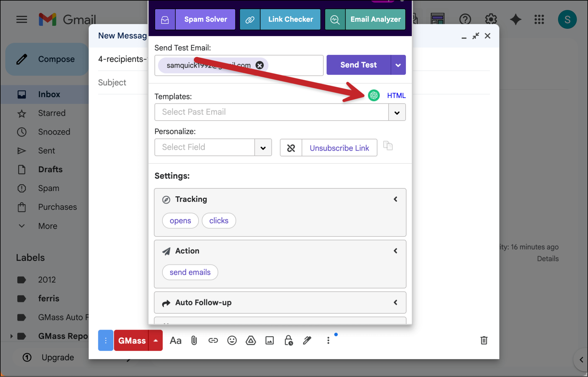Open the Spam Solver tool
Viewport: 588px width, 377px height.
tap(206, 19)
